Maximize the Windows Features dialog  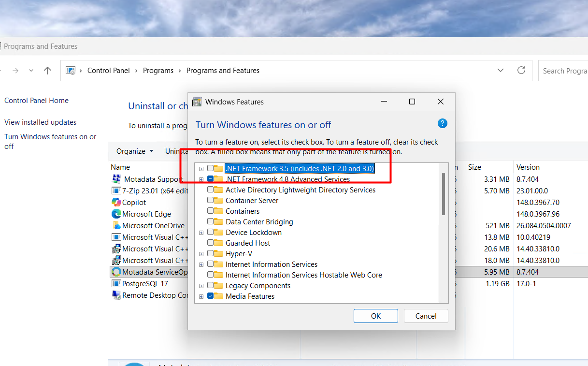pos(412,102)
